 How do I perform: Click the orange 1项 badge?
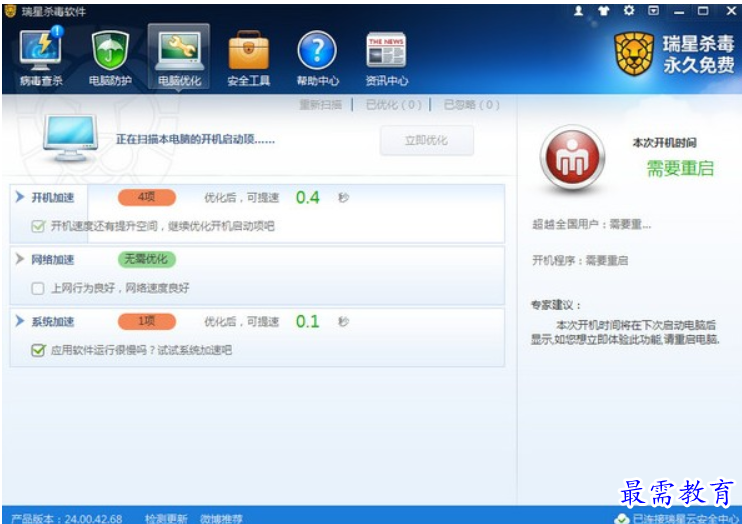(147, 321)
